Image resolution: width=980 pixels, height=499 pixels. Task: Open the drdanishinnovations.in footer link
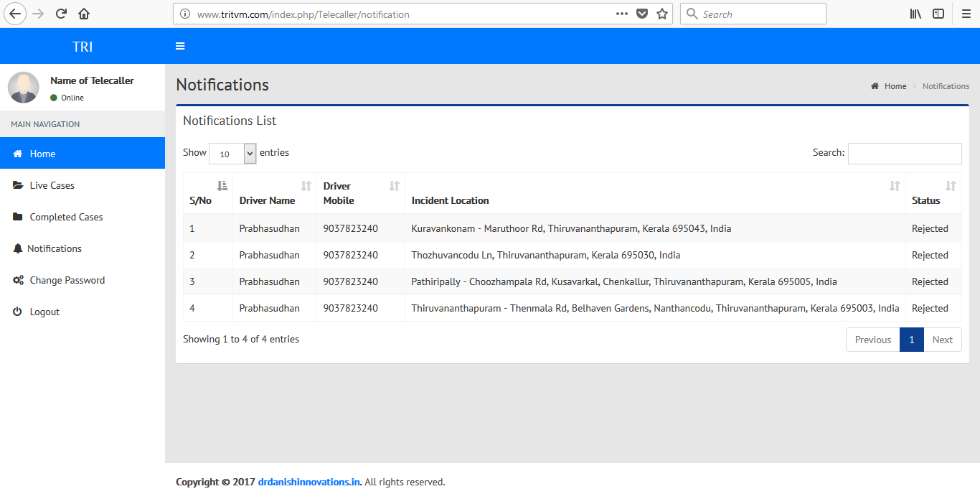(308, 482)
